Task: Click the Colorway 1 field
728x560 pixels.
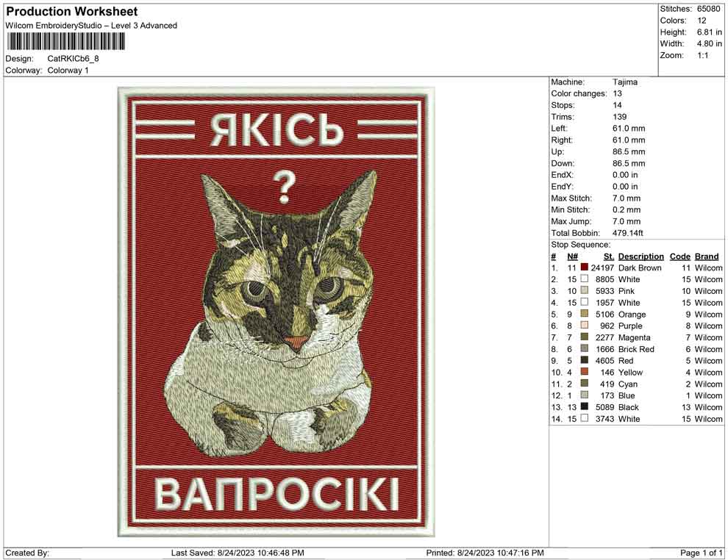Action: click(71, 71)
